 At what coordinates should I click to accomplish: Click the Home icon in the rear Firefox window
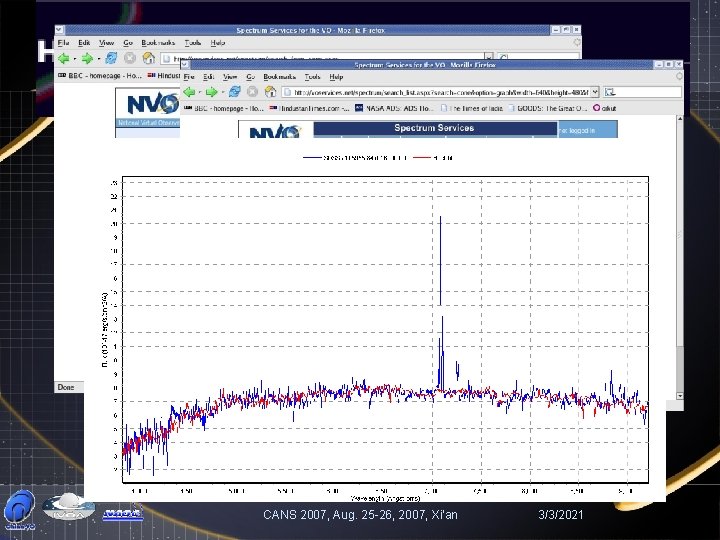tap(148, 59)
